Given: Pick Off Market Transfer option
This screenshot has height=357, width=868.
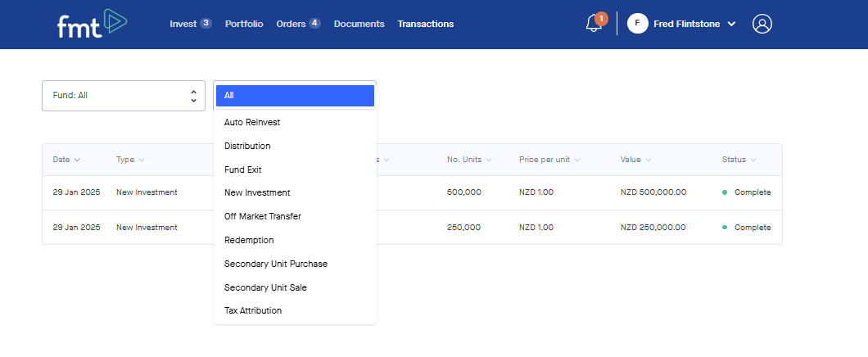Looking at the screenshot, I should pyautogui.click(x=263, y=217).
